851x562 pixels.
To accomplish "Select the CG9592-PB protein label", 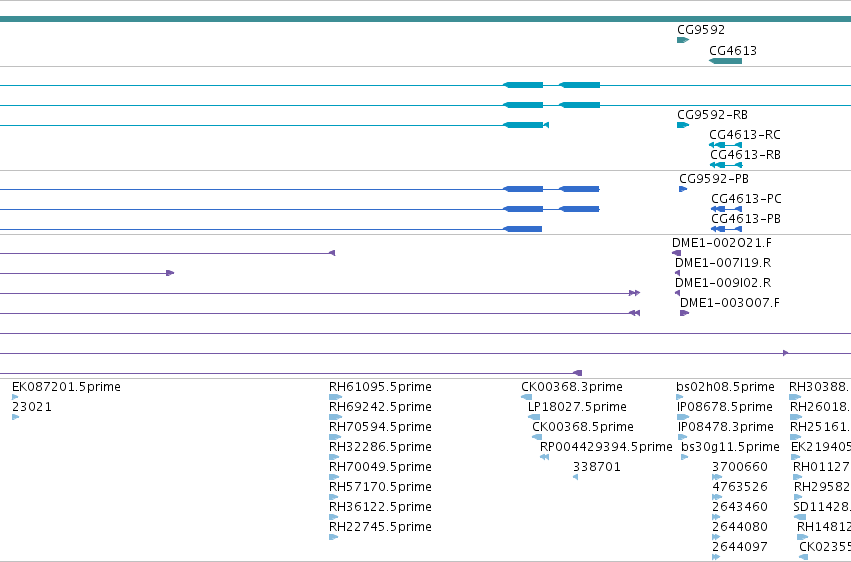I will click(x=714, y=178).
